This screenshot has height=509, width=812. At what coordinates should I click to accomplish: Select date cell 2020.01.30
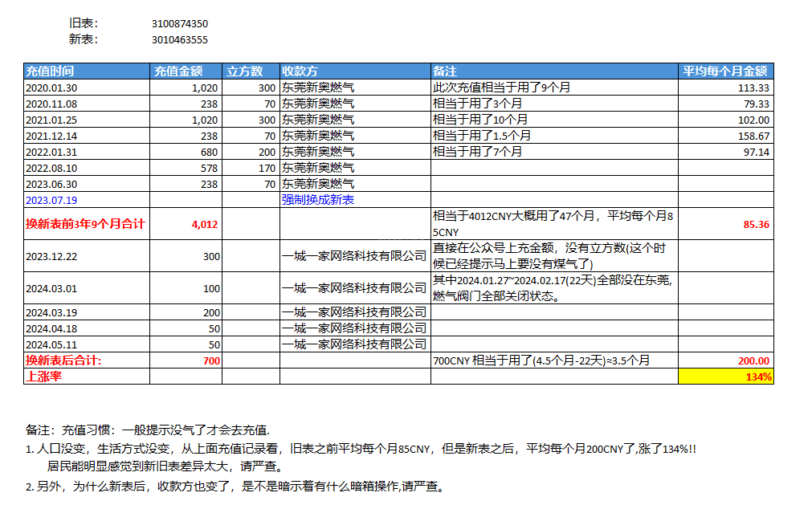click(87, 88)
